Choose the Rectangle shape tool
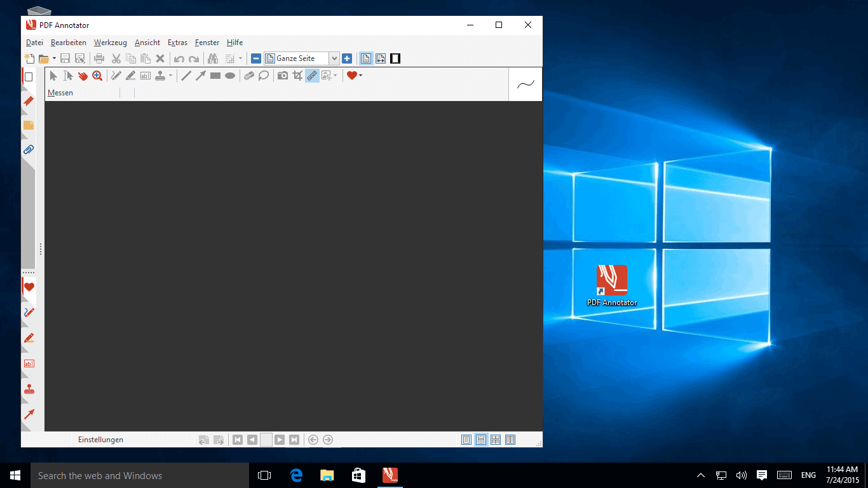Viewport: 868px width, 488px height. (215, 76)
